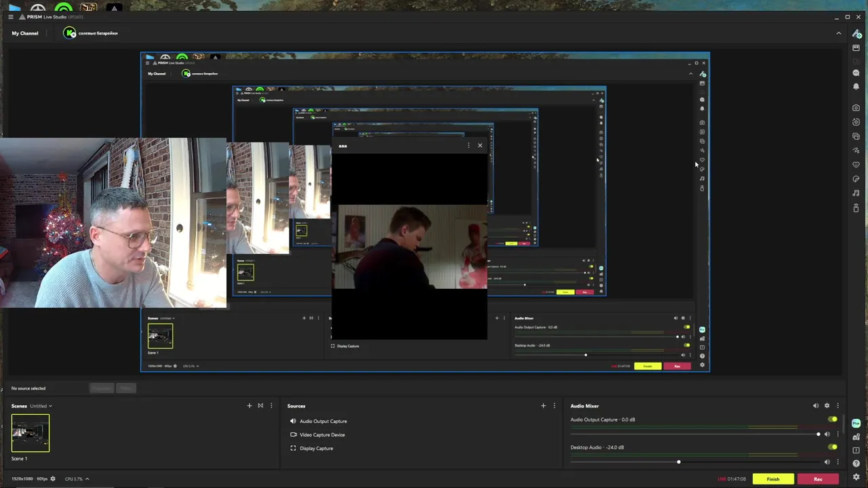Open the Audio Mixer three-dot menu
Viewport: 868px width, 488px height.
tap(837, 406)
